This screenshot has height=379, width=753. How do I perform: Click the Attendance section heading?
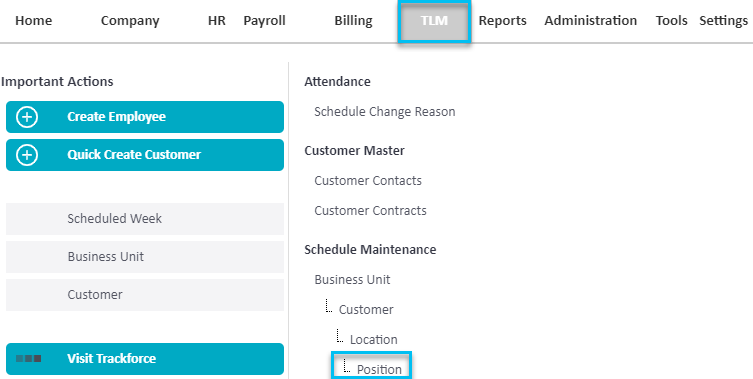[x=337, y=82]
